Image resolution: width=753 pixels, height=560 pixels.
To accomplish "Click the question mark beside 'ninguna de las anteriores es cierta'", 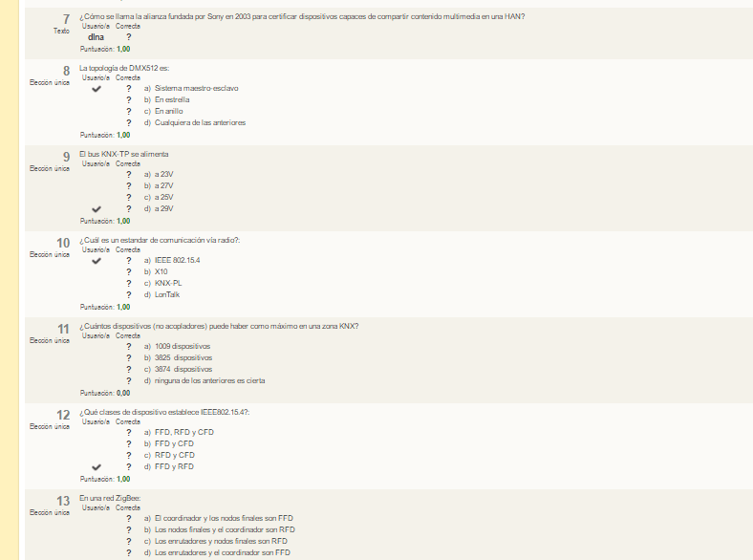I will pyautogui.click(x=129, y=381).
